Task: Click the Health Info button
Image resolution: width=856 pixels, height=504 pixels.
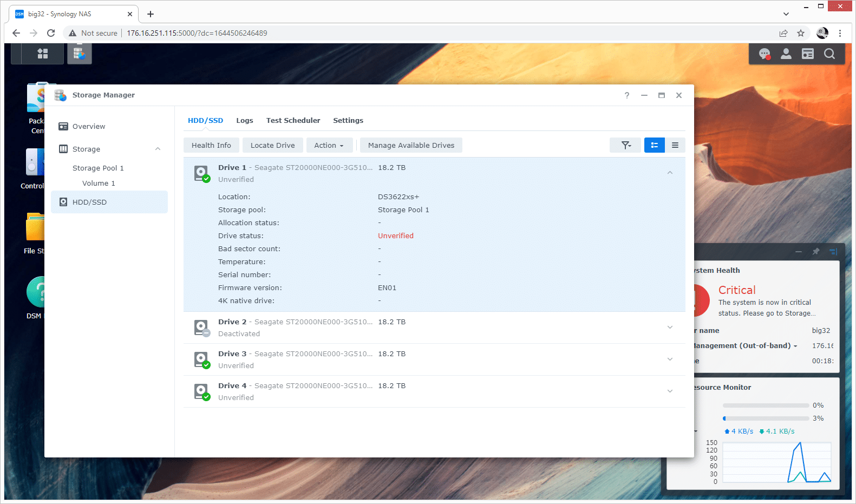Action: click(211, 145)
